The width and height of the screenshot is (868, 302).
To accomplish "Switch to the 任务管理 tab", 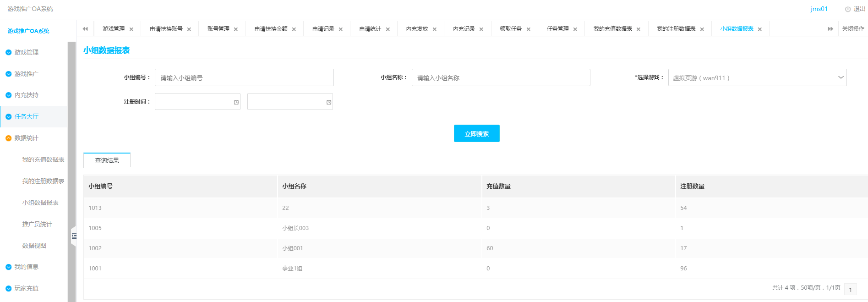I will [x=557, y=29].
